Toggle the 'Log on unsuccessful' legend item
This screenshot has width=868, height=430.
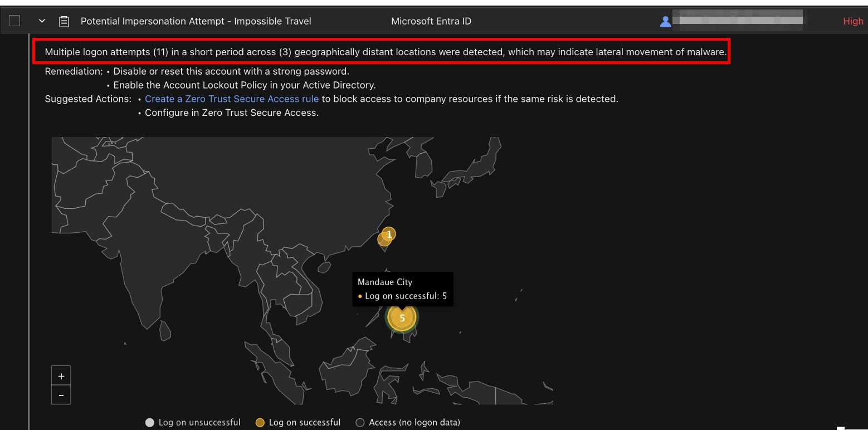[x=193, y=422]
